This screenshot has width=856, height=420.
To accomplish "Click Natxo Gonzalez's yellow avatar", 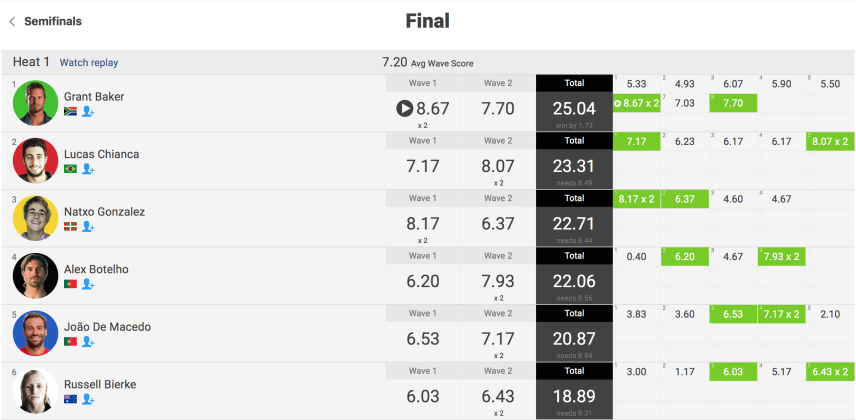I will pos(35,218).
